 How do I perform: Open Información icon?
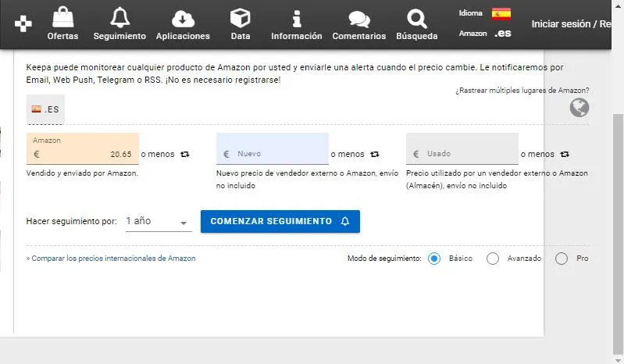(x=297, y=19)
